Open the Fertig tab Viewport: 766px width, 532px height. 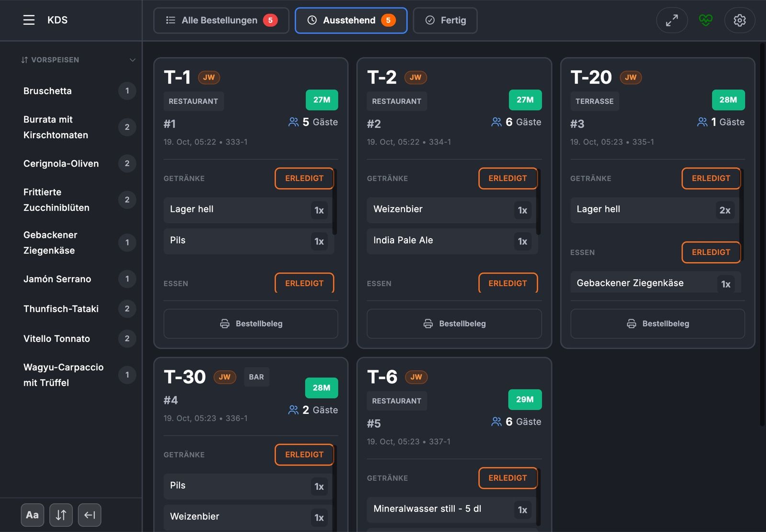point(445,20)
